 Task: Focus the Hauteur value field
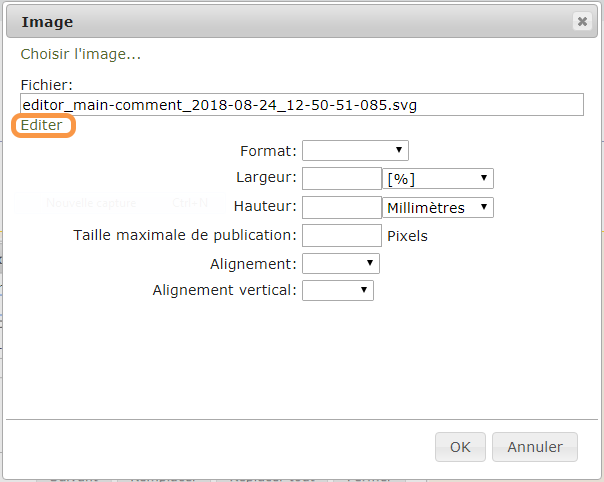(342, 207)
